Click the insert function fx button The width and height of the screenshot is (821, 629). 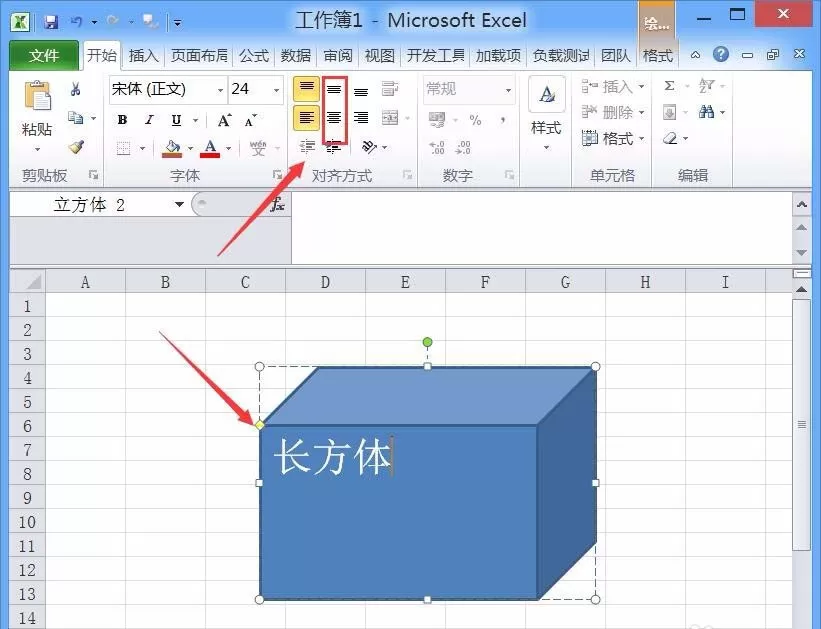point(278,205)
